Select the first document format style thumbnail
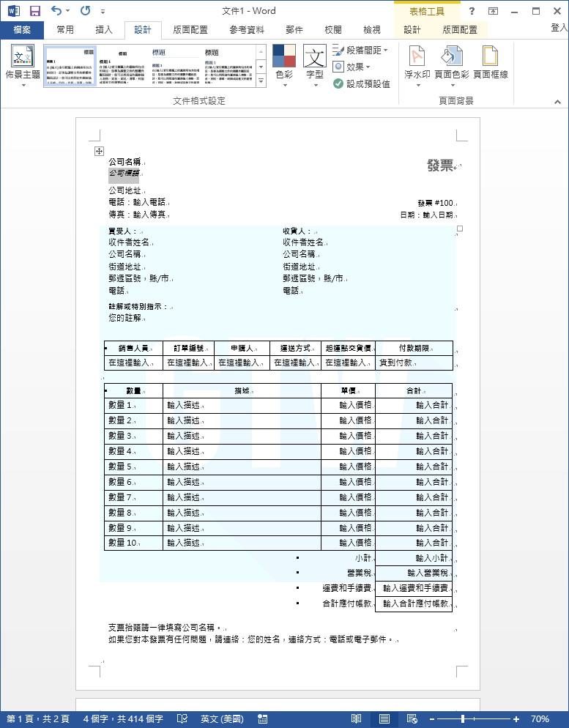Image resolution: width=569 pixels, height=728 pixels. [x=70, y=66]
